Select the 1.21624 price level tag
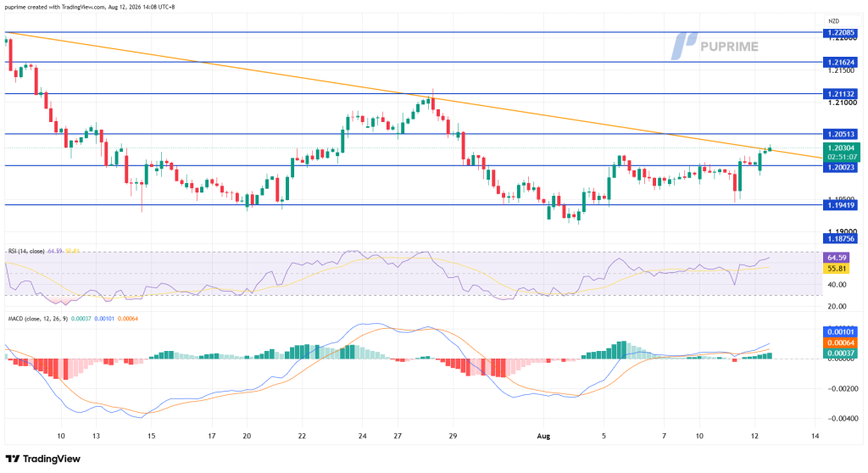This screenshot has height=473, width=868. pyautogui.click(x=840, y=62)
